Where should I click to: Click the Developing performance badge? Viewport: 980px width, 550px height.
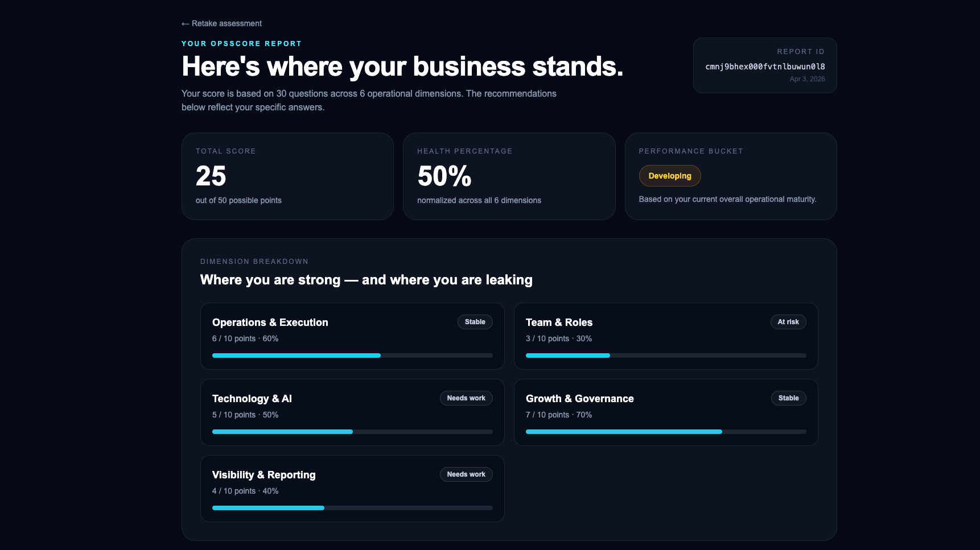click(x=670, y=176)
